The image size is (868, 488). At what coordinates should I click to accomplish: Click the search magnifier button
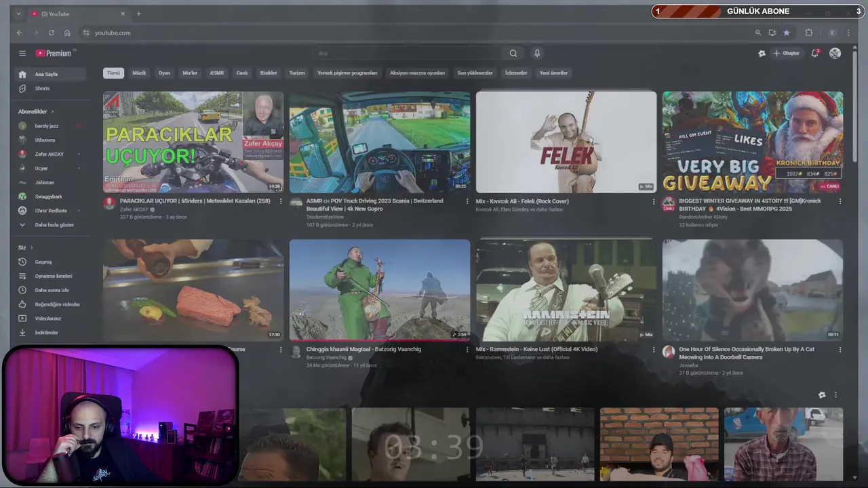[513, 54]
